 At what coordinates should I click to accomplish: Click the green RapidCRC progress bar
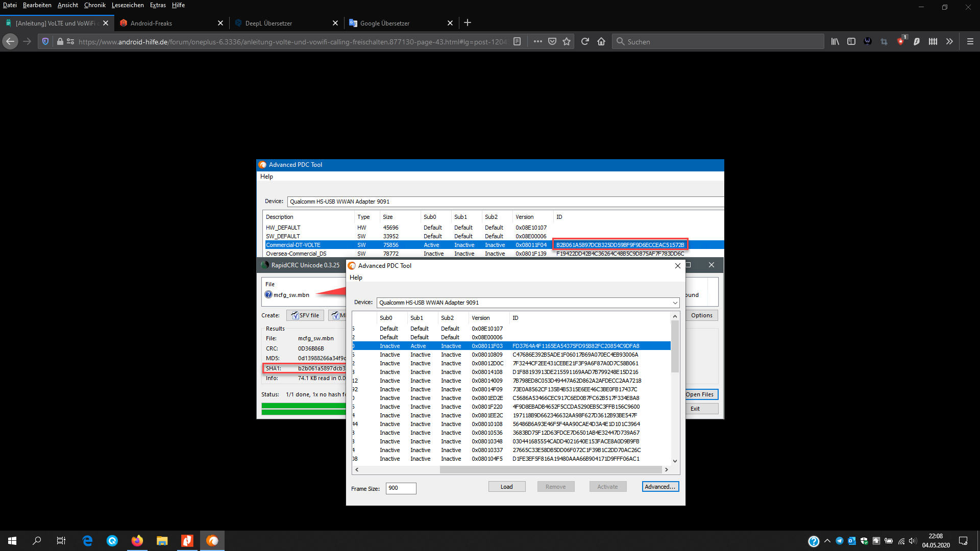[x=304, y=409]
